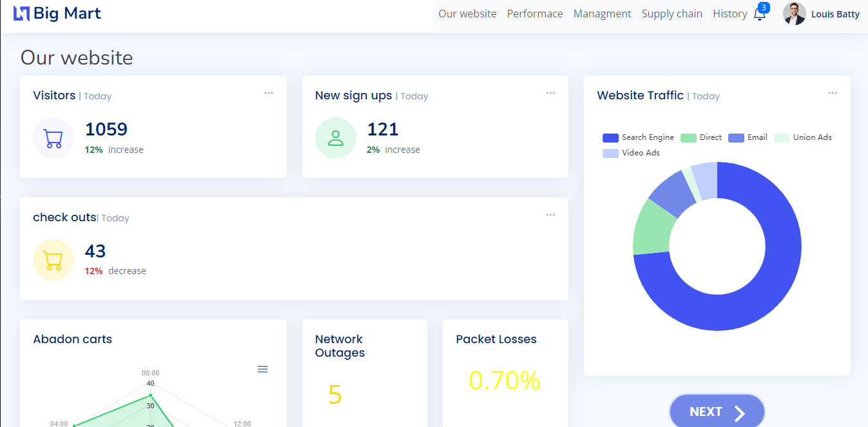
Task: Toggle the Direct legend series
Action: [701, 137]
